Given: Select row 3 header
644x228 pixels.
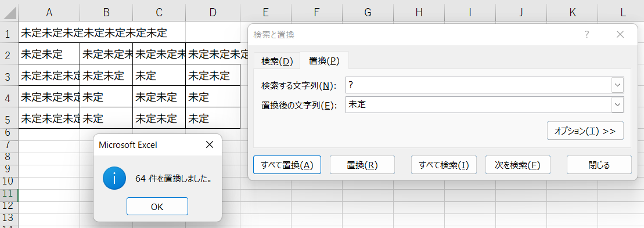Looking at the screenshot, I should 9,75.
